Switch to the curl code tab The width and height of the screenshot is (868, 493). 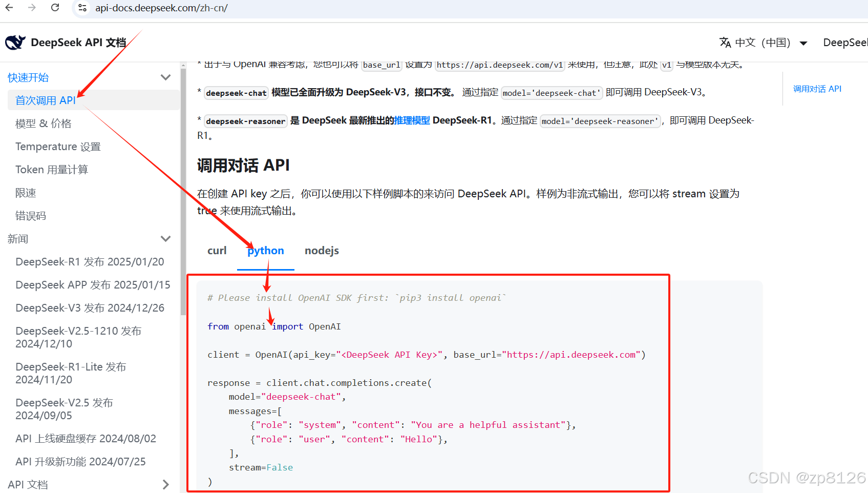click(217, 251)
